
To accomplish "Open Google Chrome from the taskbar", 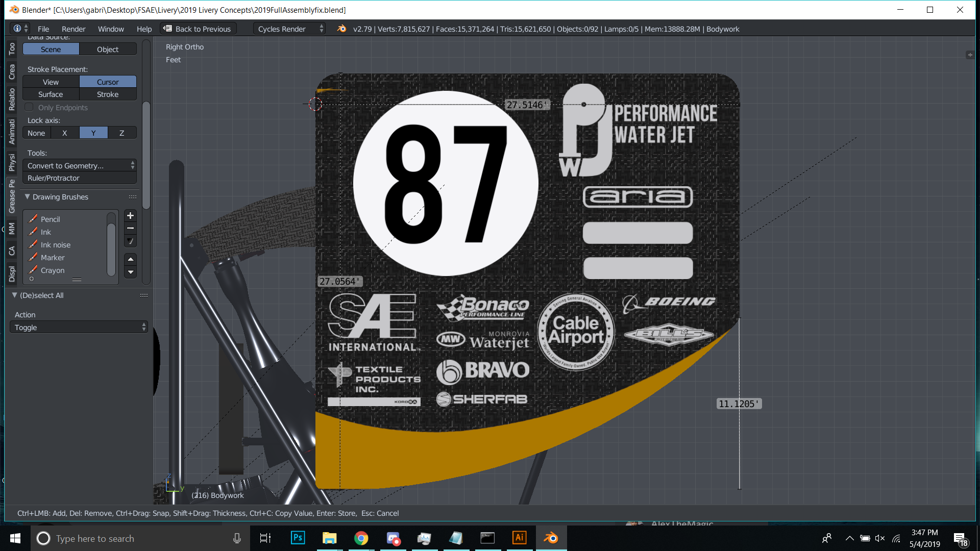I will (x=361, y=538).
